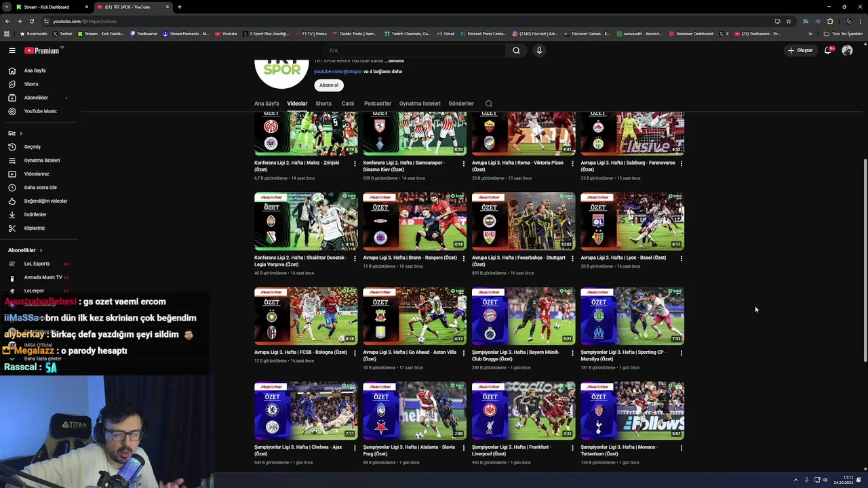Open YouTube Music from the sidebar

pyautogui.click(x=40, y=111)
